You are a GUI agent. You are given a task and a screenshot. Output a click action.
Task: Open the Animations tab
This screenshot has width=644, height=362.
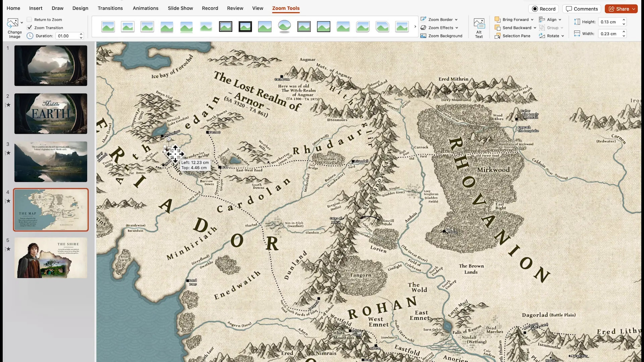pyautogui.click(x=145, y=8)
